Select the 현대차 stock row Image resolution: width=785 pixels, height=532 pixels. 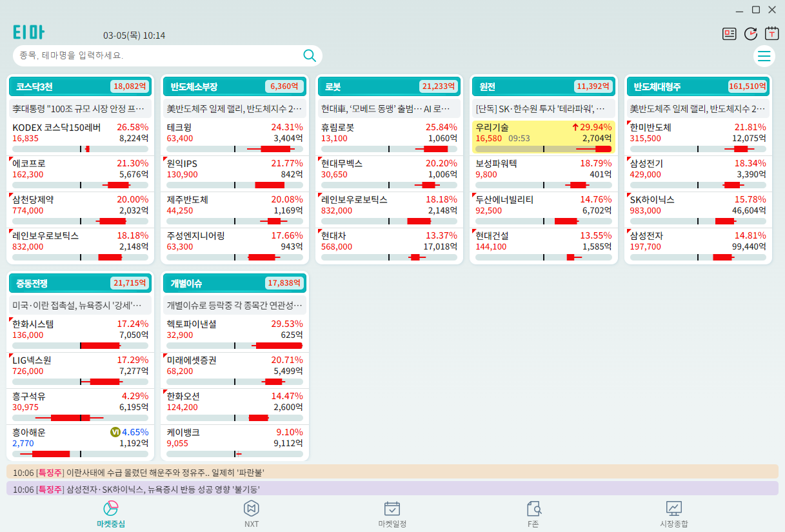389,246
